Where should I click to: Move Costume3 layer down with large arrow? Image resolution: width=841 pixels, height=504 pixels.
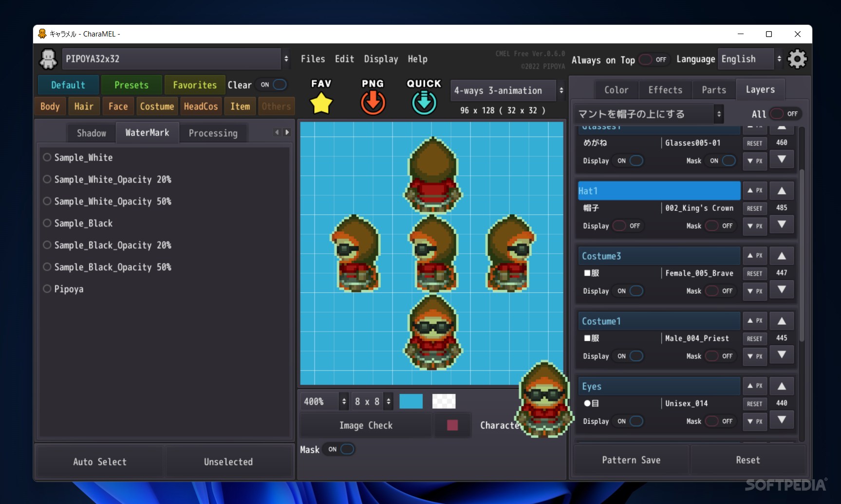(782, 289)
